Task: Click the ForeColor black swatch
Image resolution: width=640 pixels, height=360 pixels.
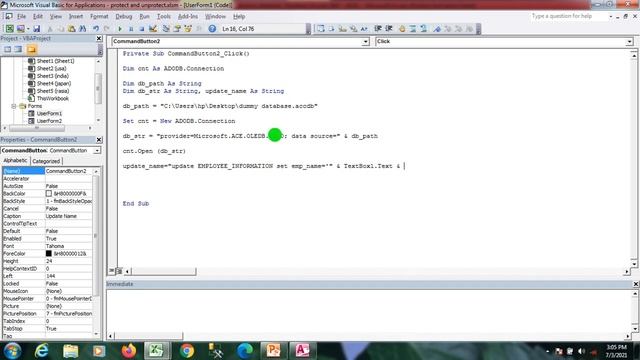Action: click(x=49, y=253)
